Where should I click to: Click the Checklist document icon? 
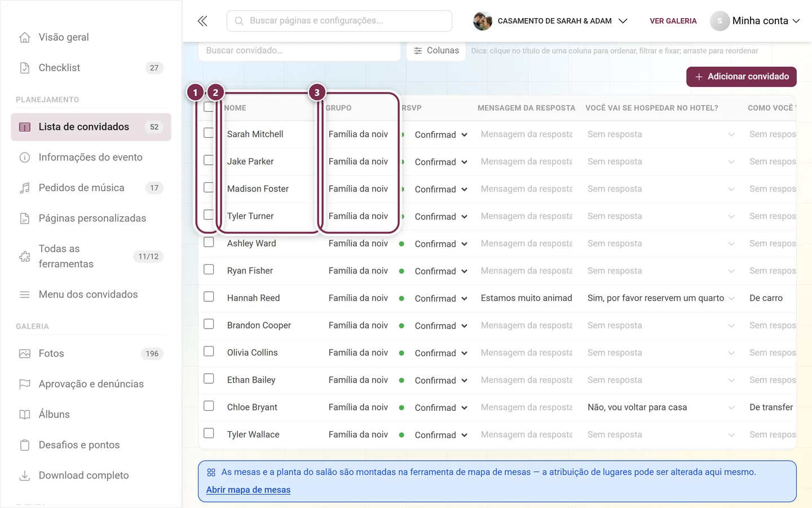click(25, 68)
